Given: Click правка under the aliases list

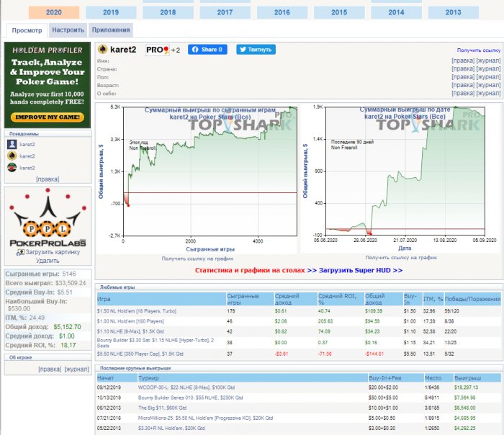Looking at the screenshot, I should pyautogui.click(x=48, y=179).
